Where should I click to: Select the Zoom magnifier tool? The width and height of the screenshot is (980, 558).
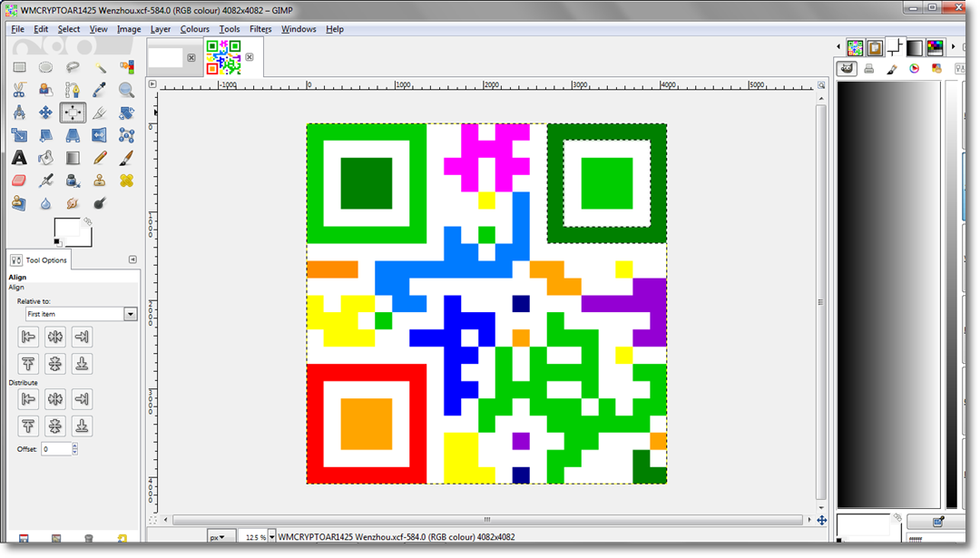(126, 90)
